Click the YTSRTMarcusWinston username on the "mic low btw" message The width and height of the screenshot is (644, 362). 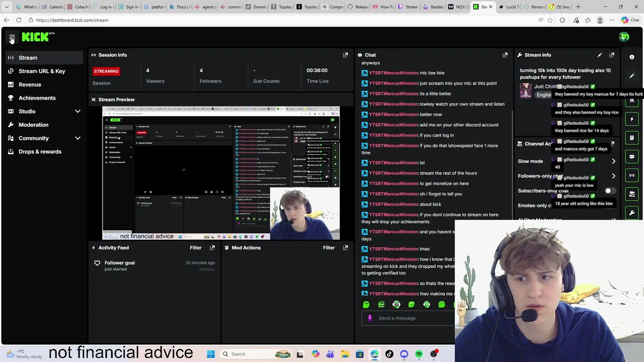pos(393,73)
